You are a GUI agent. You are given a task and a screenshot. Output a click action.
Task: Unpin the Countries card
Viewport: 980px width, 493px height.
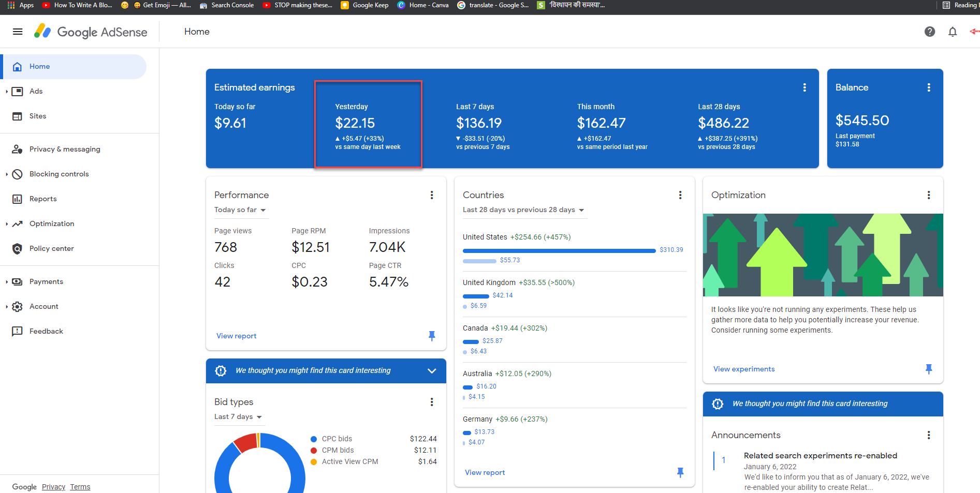680,472
